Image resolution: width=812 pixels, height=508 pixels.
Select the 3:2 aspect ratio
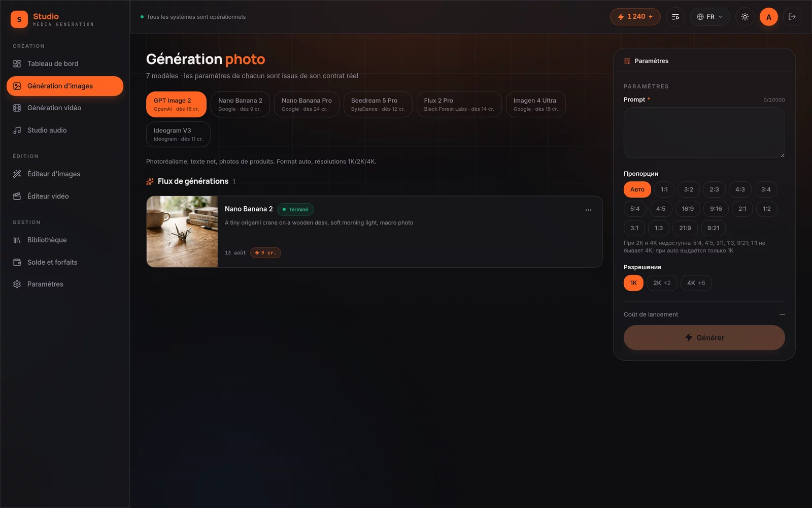pos(688,189)
